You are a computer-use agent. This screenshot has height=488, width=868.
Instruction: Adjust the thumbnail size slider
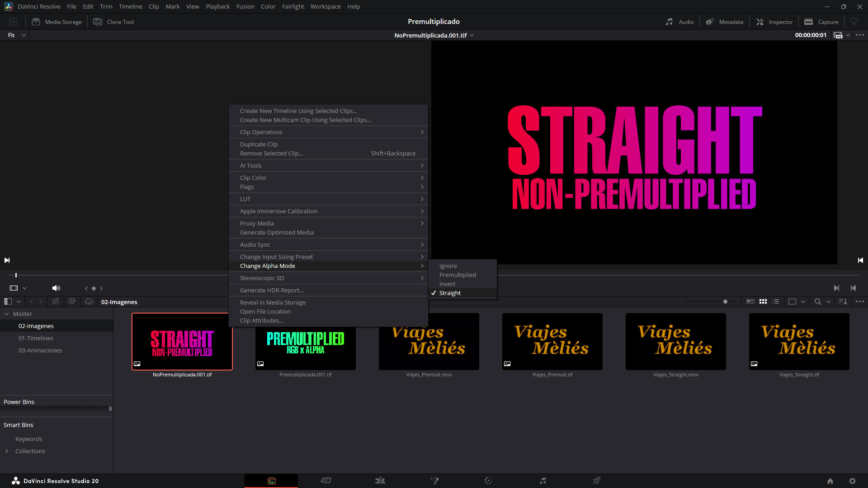[x=725, y=301]
